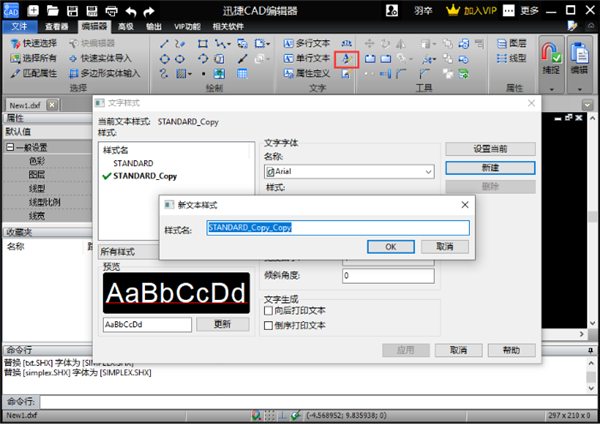This screenshot has width=600, height=424.
Task: Open the 文件 menu tab
Action: (x=20, y=26)
